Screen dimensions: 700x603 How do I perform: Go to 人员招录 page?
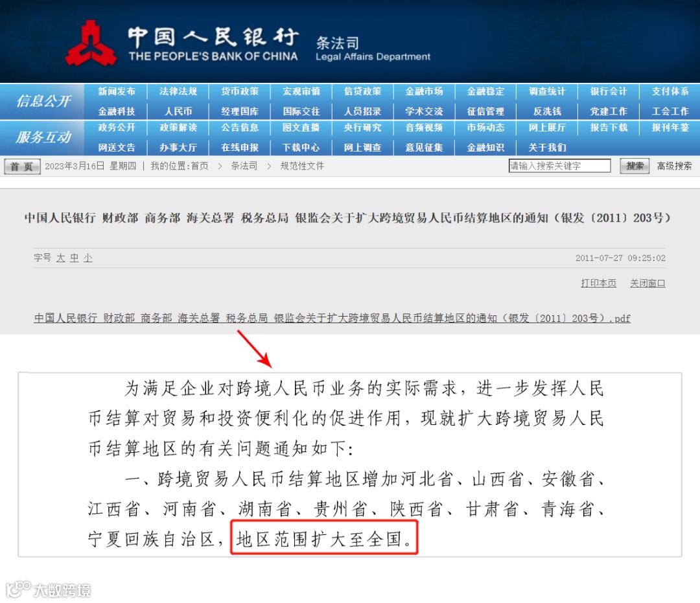[x=362, y=111]
